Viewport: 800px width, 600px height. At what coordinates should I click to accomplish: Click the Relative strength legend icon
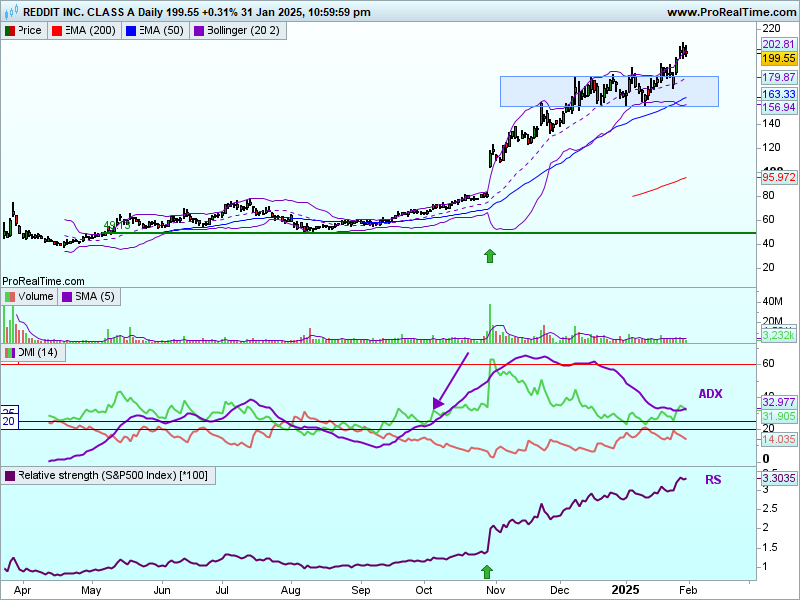10,475
